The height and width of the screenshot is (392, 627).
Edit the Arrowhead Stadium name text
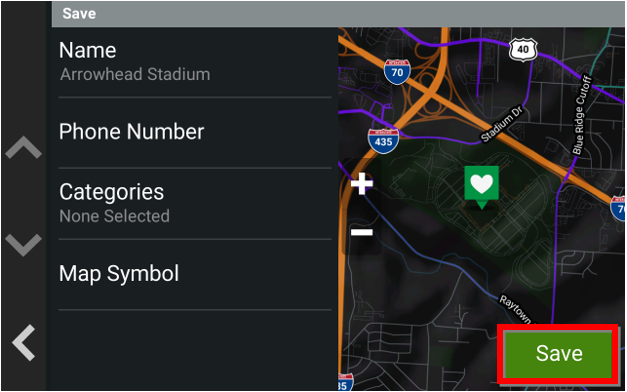click(x=135, y=74)
